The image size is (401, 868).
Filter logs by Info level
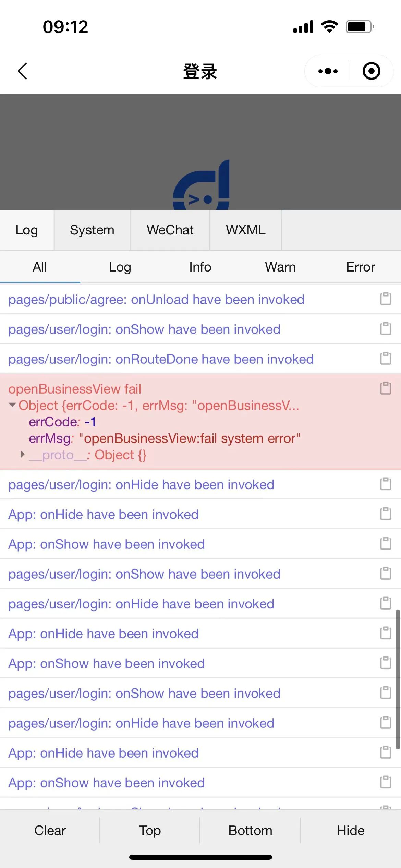[x=200, y=267]
